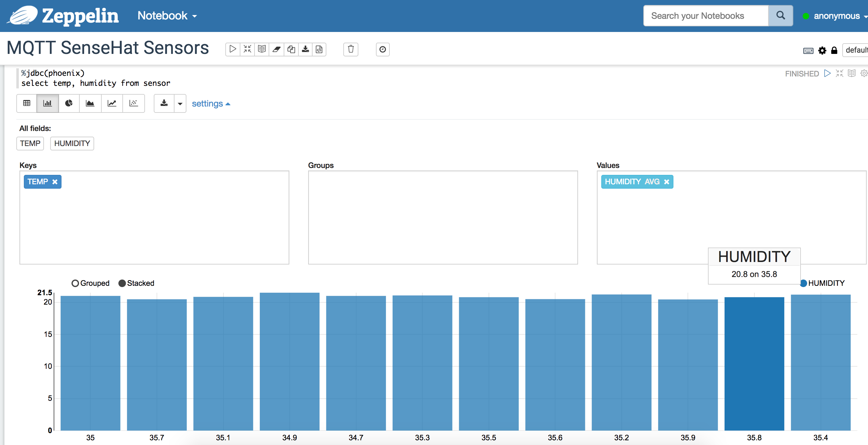Clear all paragraph output with eraser icon
The width and height of the screenshot is (868, 445).
point(277,50)
